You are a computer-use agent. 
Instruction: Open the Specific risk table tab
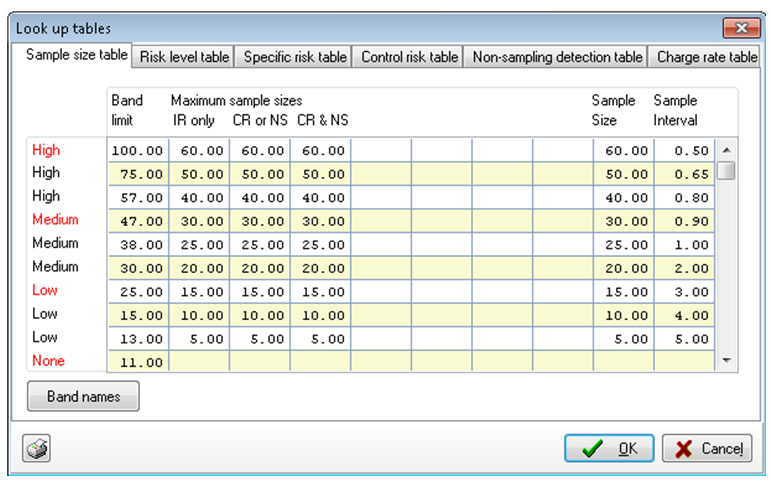click(x=295, y=57)
